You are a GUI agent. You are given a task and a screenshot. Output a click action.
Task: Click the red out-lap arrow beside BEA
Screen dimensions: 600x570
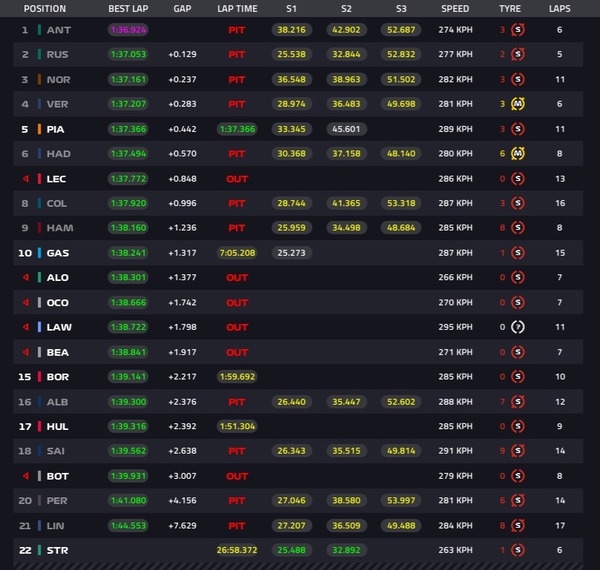[x=26, y=352]
